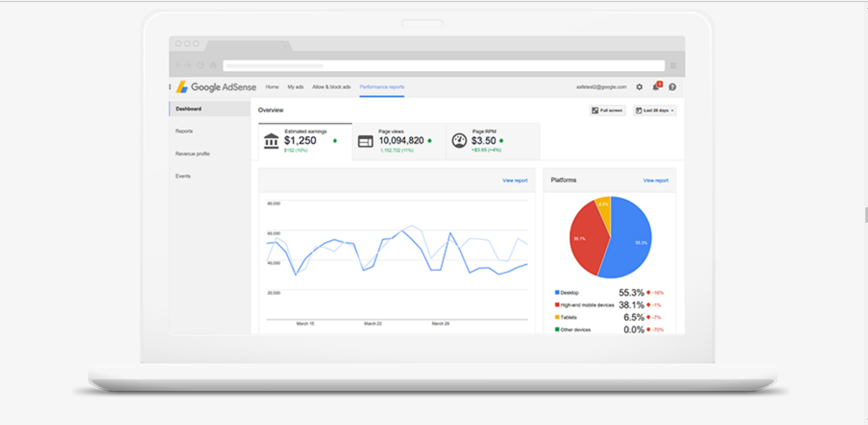
Task: Switch to the Performance reports tab
Action: [381, 86]
